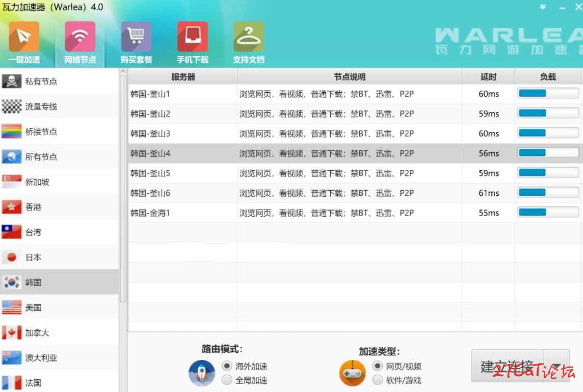This screenshot has width=583, height=392.
Task: Select server 韩国-金海1
Action: [x=354, y=213]
